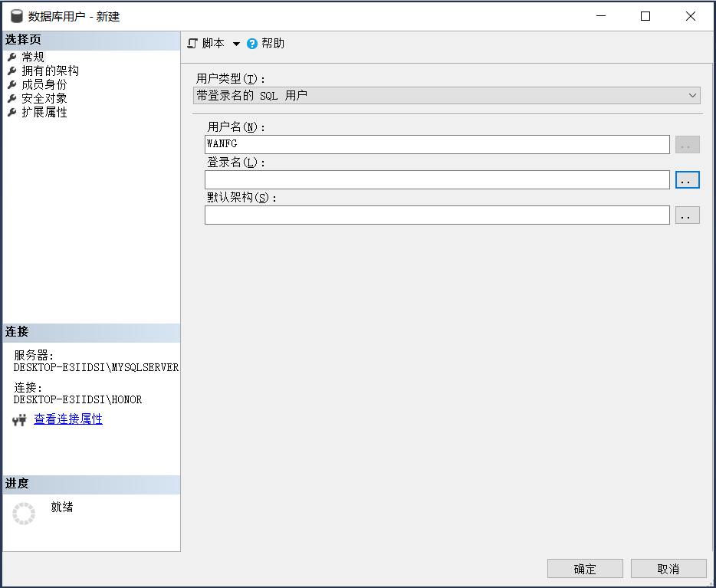The image size is (716, 588).
Task: Click the 服务器: label
Action: click(x=34, y=355)
